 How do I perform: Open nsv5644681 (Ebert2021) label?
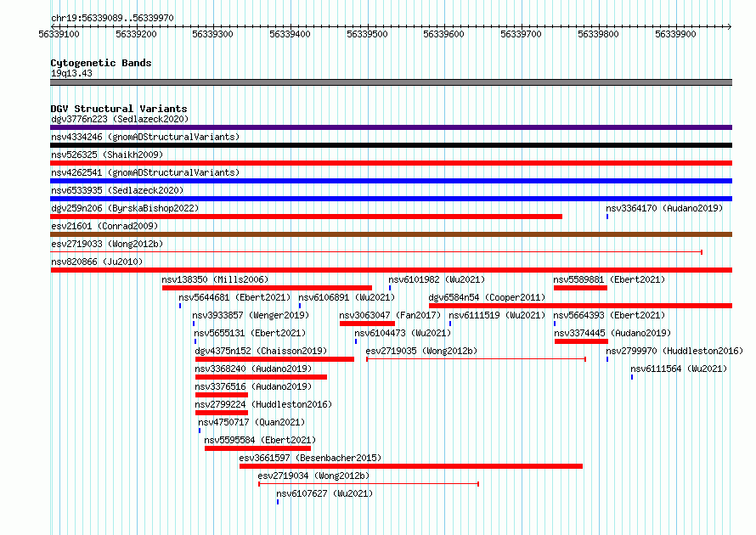(x=234, y=297)
